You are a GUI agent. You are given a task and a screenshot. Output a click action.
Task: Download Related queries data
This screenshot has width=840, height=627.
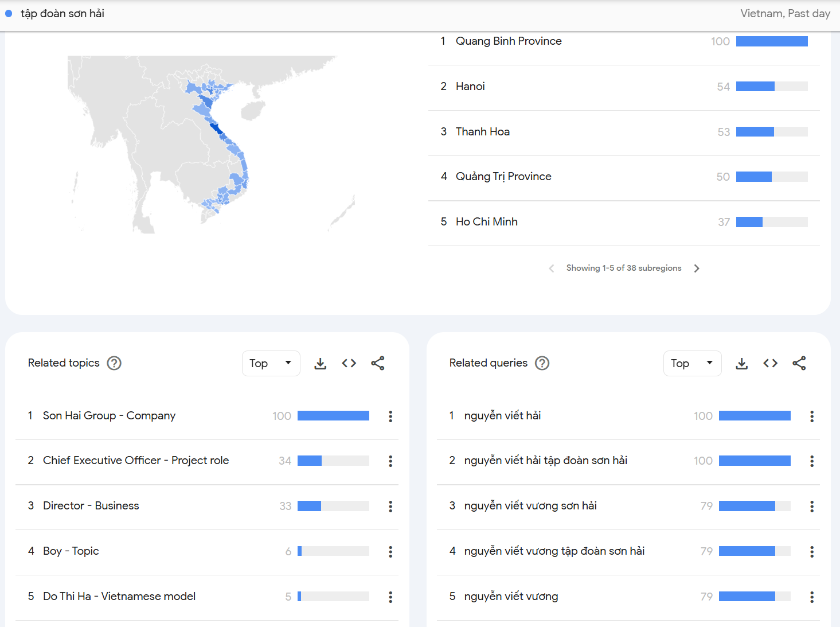click(x=741, y=363)
